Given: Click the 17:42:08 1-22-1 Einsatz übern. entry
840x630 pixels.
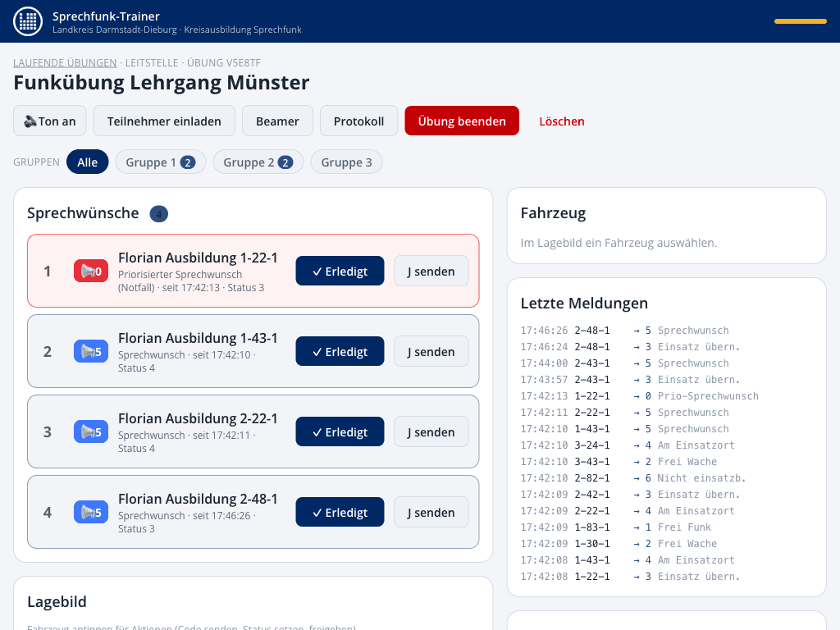Looking at the screenshot, I should click(x=666, y=577).
